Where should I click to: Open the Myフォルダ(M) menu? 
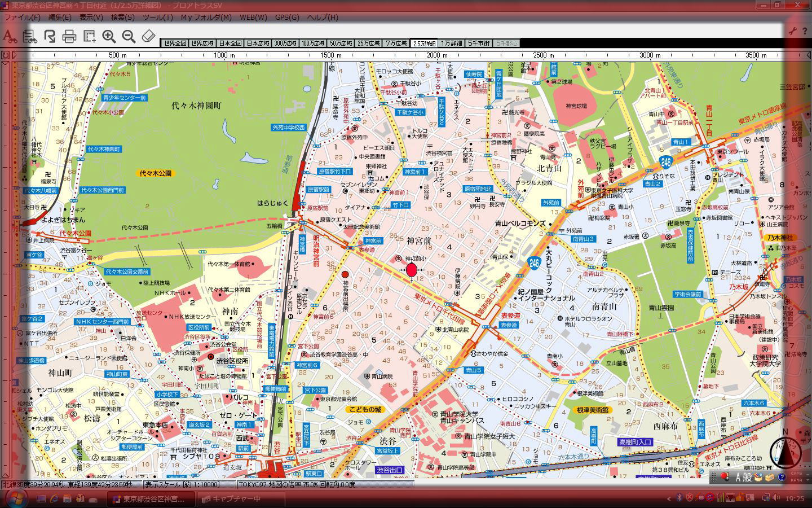coord(206,17)
